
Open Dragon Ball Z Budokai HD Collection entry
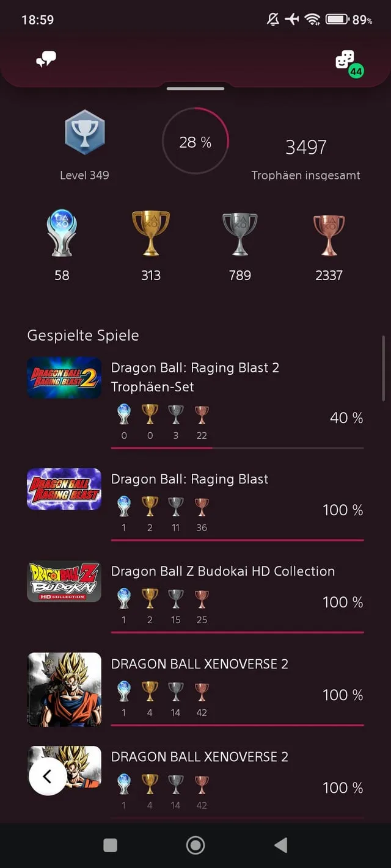click(222, 571)
